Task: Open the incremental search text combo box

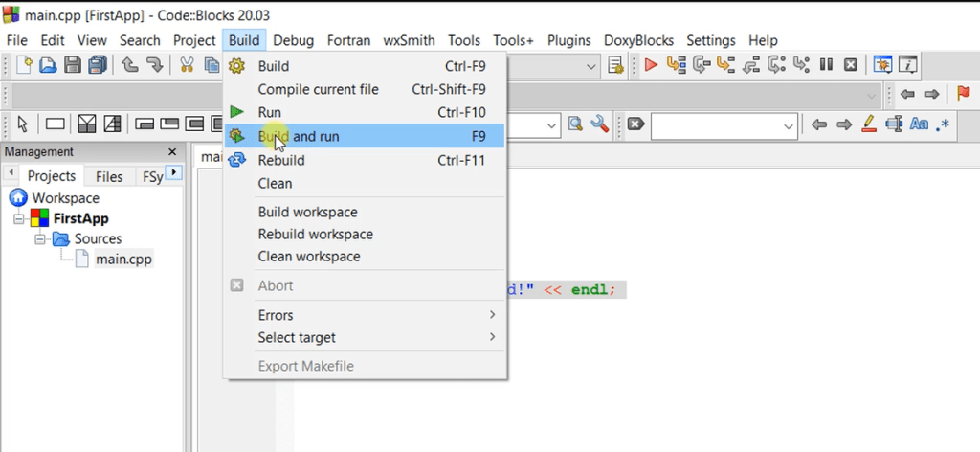Action: (724, 126)
